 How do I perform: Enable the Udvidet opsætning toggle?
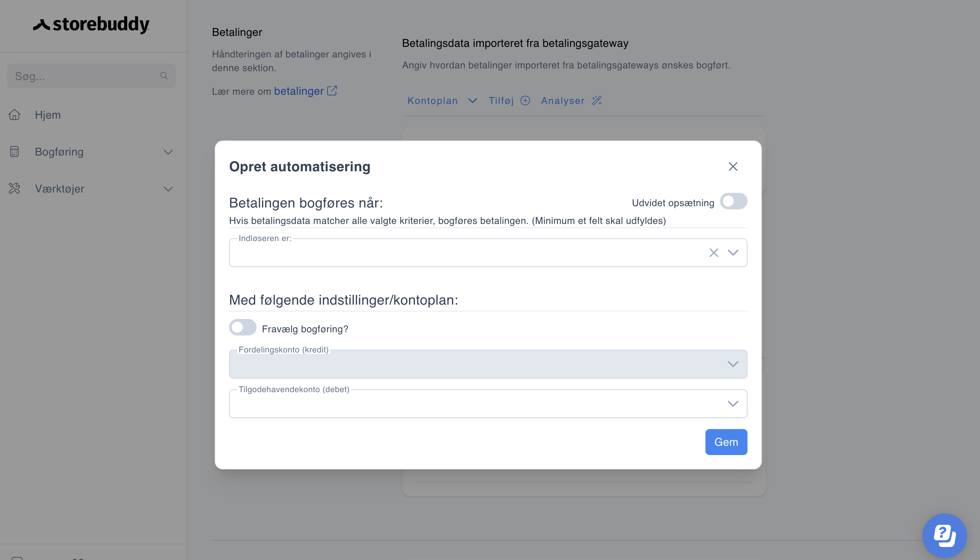pyautogui.click(x=733, y=201)
